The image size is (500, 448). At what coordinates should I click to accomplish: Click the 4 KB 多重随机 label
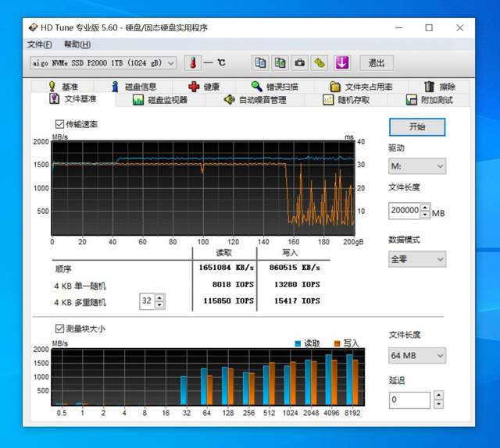click(80, 302)
